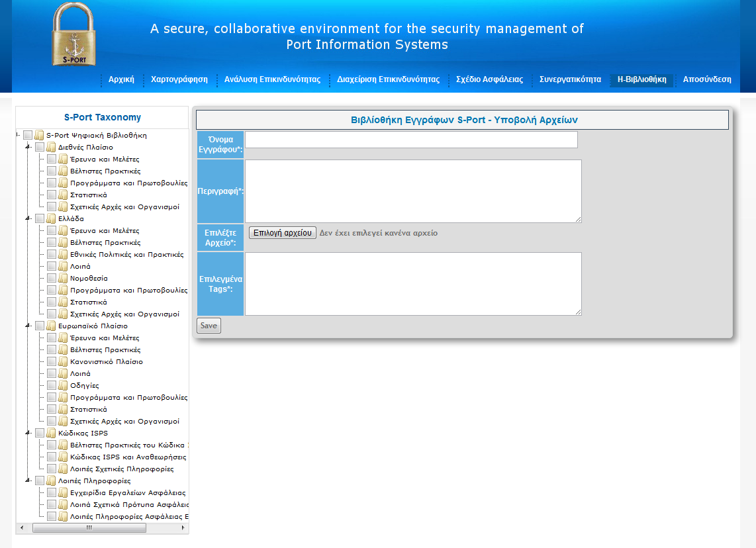Click the Επιλογή αρχείου file button
The width and height of the screenshot is (756, 548).
pos(283,233)
